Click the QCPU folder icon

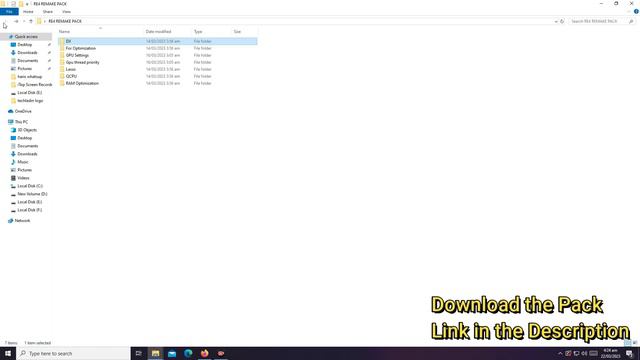point(62,76)
